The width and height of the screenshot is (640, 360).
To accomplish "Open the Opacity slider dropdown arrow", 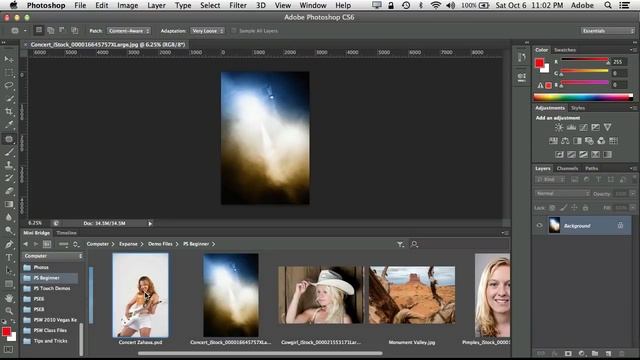I will click(x=632, y=193).
